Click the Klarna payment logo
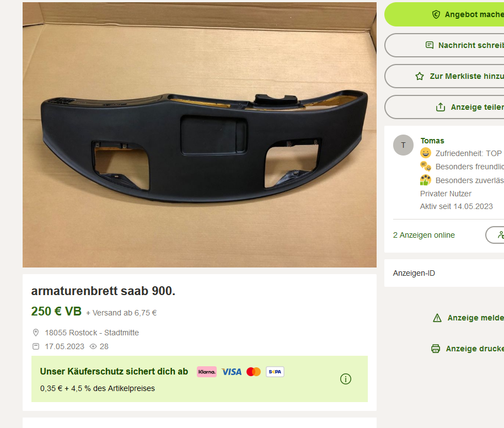Image resolution: width=504 pixels, height=428 pixels. coord(207,372)
